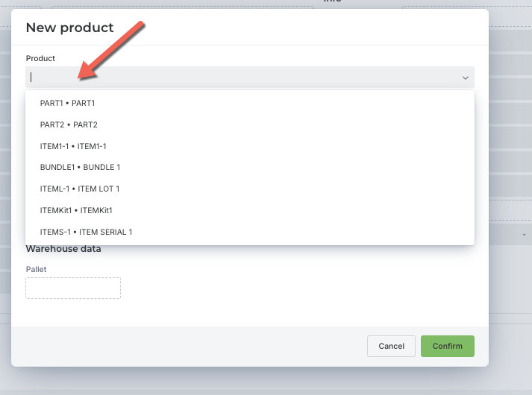532x395 pixels.
Task: Click the Pallet field label
Action: click(36, 269)
